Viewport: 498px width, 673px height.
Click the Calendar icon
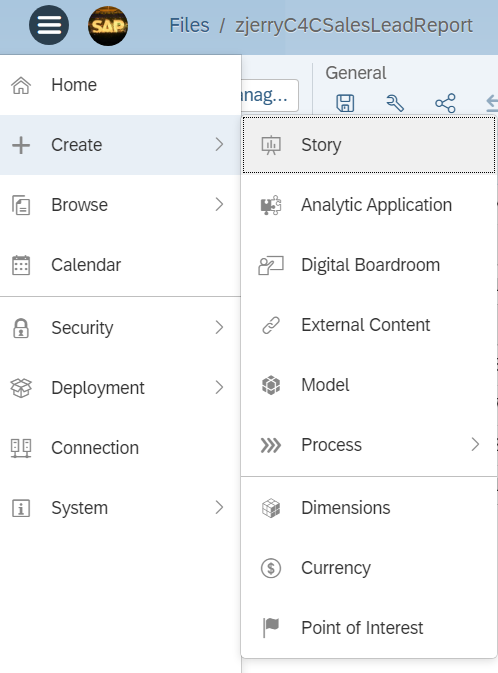pos(21,265)
